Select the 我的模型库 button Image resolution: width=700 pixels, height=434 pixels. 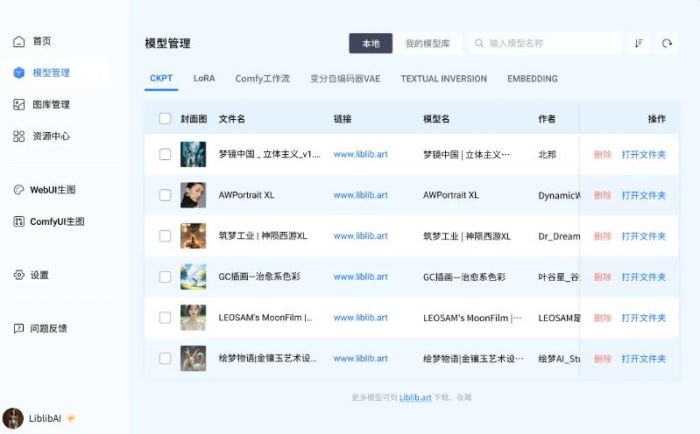(427, 43)
